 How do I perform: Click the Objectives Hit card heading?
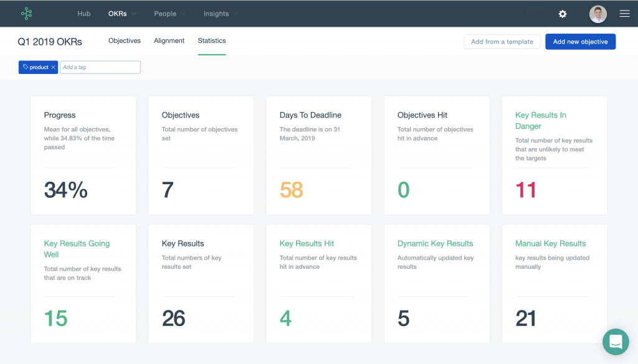pyautogui.click(x=422, y=115)
